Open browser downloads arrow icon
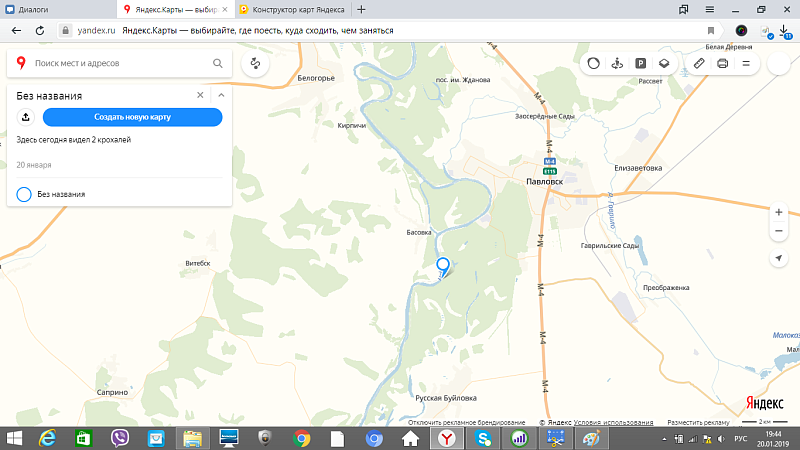The image size is (800, 450). tap(786, 31)
